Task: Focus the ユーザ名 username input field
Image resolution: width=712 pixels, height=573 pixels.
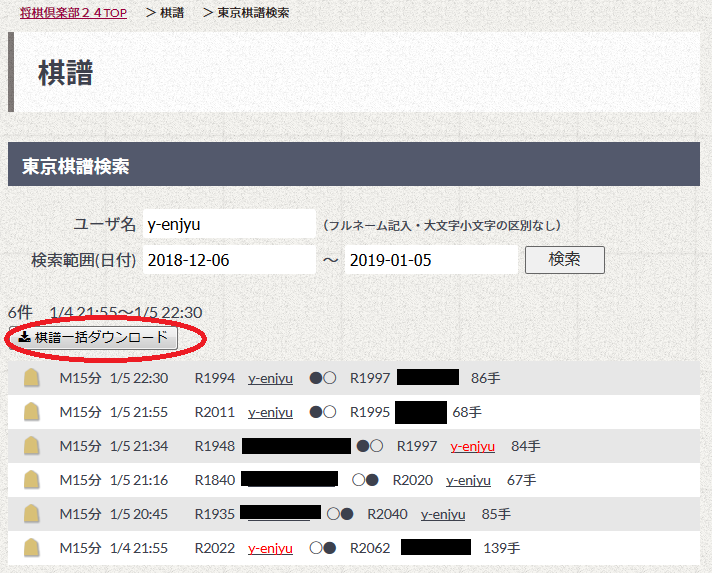Action: click(x=228, y=224)
